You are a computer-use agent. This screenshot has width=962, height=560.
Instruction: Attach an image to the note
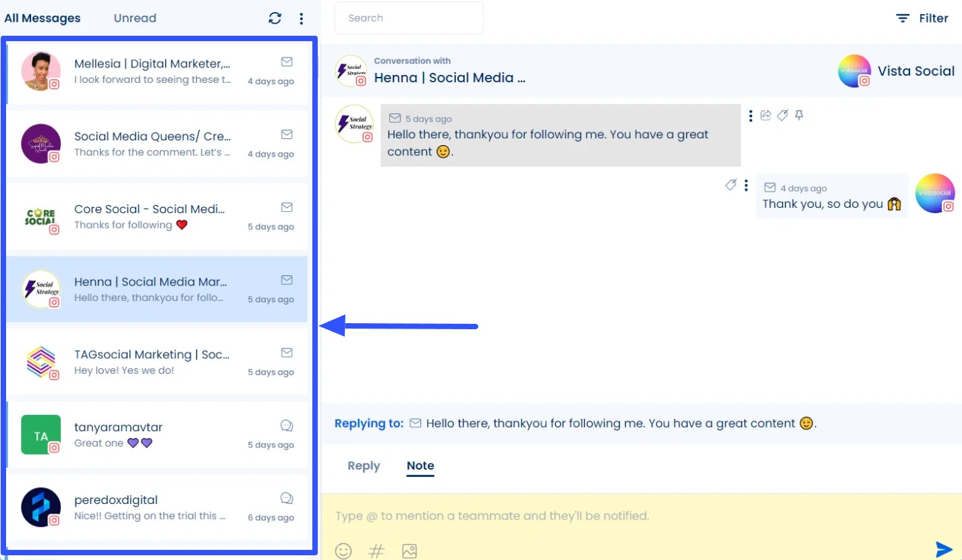coord(409,551)
